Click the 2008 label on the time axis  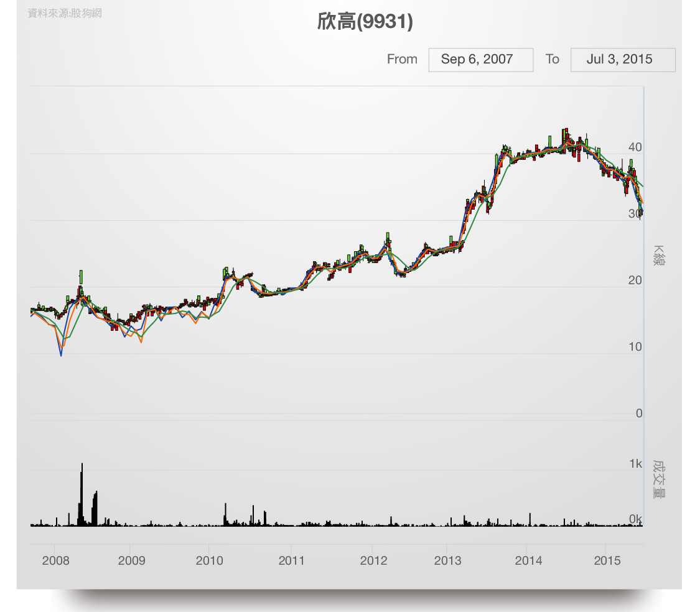(55, 560)
